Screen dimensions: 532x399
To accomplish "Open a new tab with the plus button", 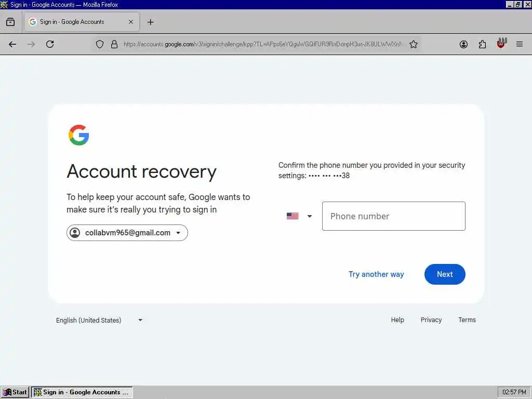I will tap(150, 22).
